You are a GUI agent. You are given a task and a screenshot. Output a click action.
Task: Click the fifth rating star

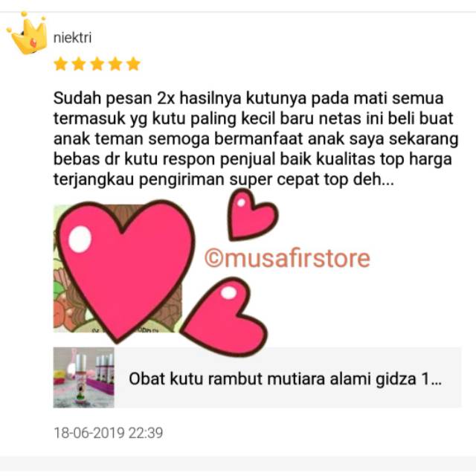point(134,64)
